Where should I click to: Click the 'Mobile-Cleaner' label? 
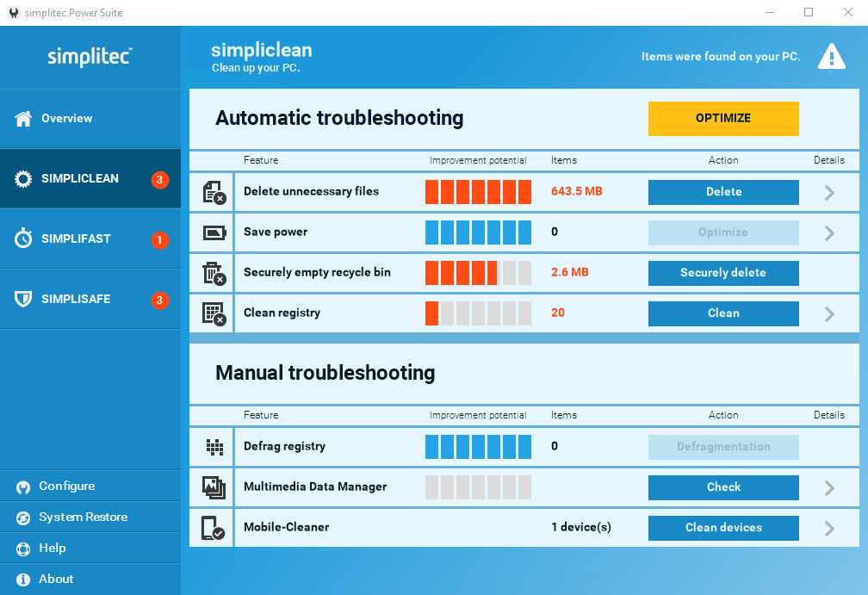286,527
